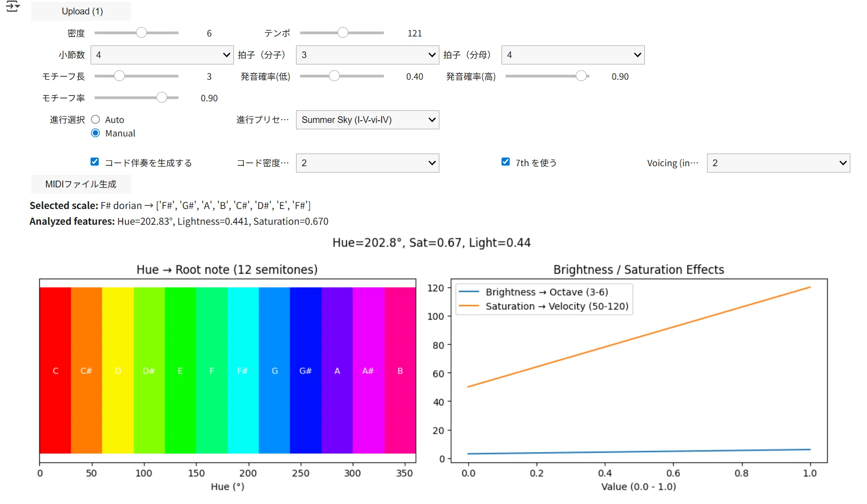This screenshot has width=867, height=504.
Task: Click the green E hue band
Action: coord(180,370)
